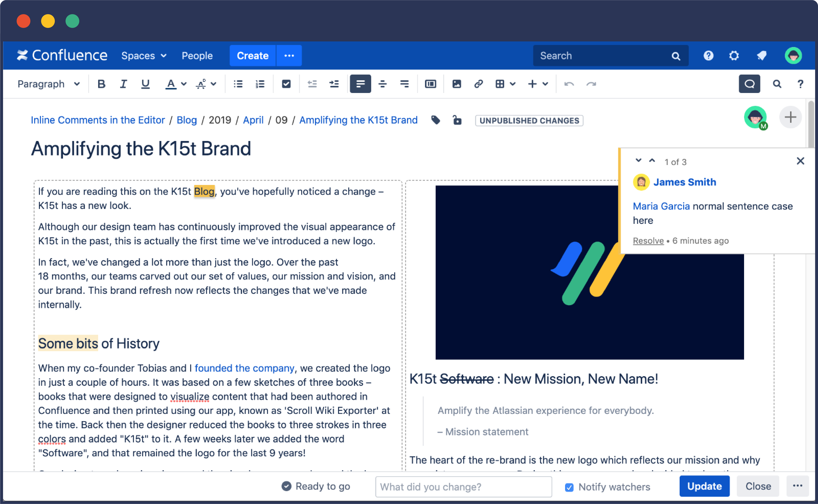The height and width of the screenshot is (504, 818).
Task: Indent the current paragraph
Action: click(334, 84)
